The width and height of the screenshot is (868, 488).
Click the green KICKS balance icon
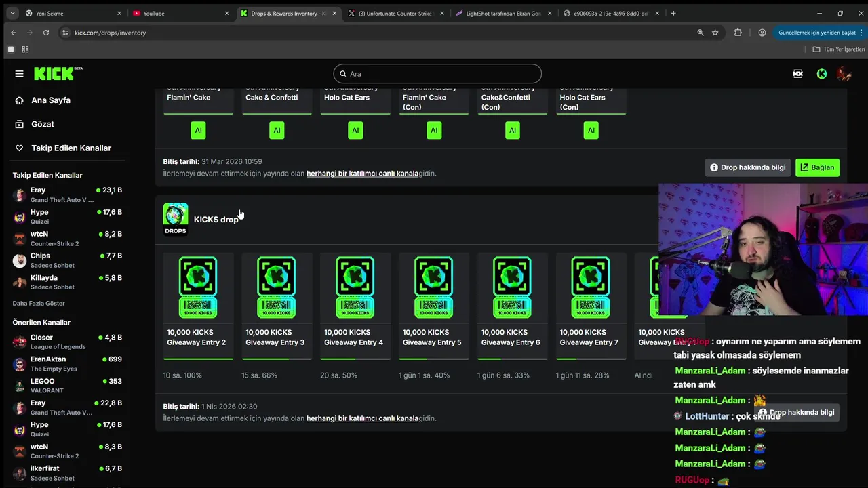click(822, 74)
